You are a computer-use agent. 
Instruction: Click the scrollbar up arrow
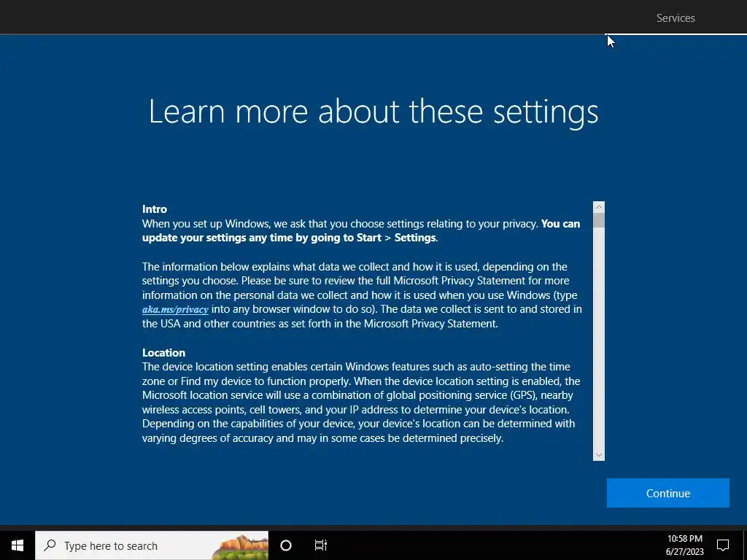pyautogui.click(x=599, y=207)
